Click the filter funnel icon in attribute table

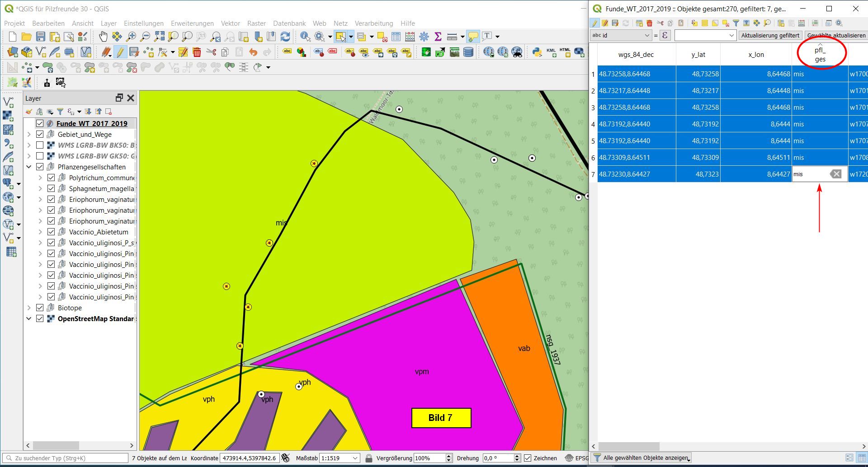(736, 23)
